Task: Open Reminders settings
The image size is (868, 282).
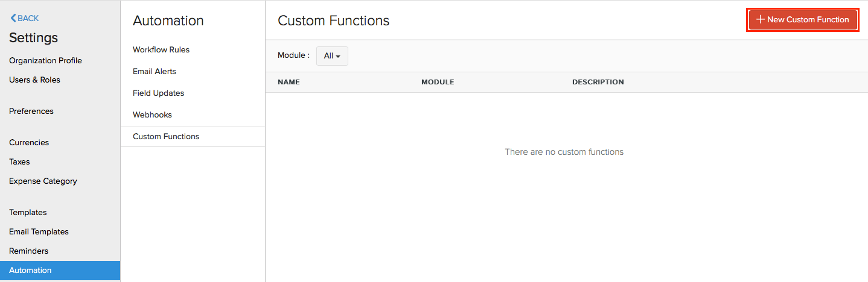Action: (28, 251)
